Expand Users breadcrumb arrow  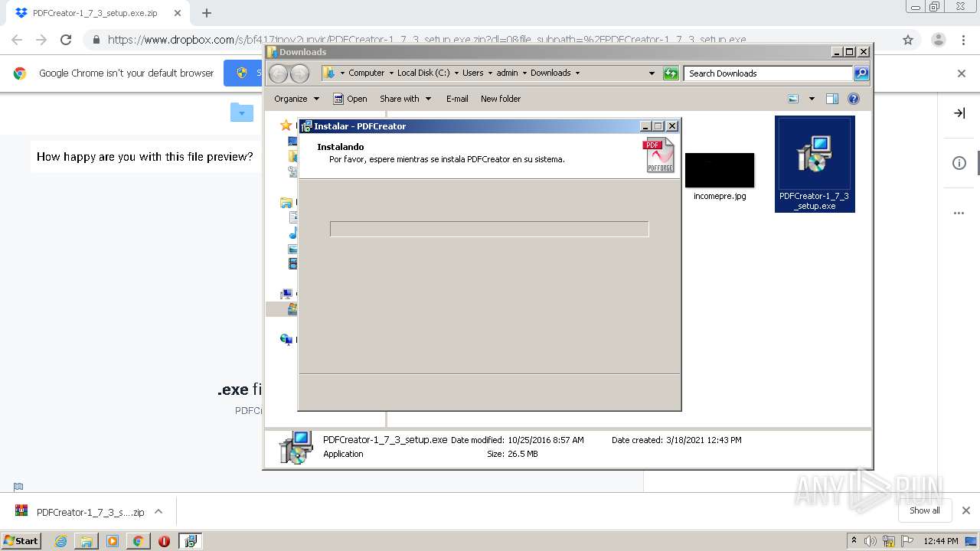[490, 73]
